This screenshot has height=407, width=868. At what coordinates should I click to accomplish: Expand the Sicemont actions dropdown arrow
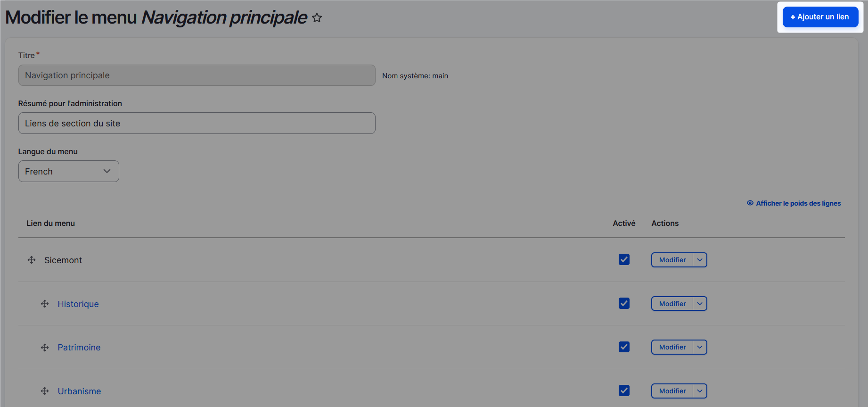(700, 260)
